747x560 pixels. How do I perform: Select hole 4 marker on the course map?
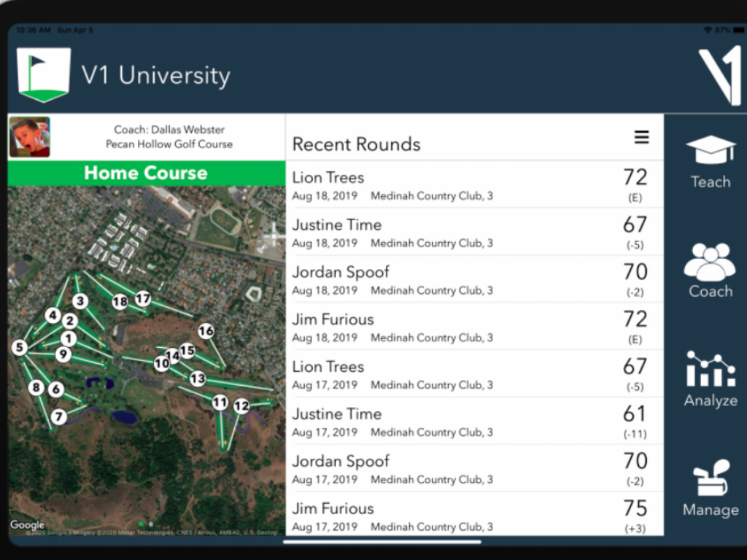53,315
